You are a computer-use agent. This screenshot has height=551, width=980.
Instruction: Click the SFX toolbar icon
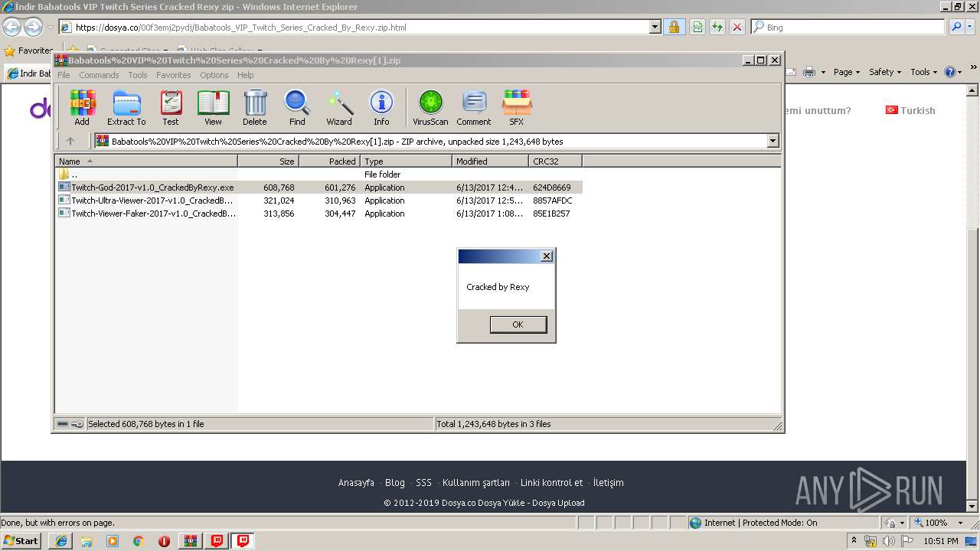pyautogui.click(x=517, y=108)
